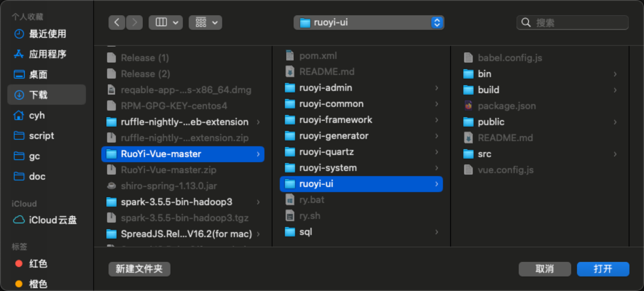Viewport: 644px width, 291px height.
Task: Click the 取消 button
Action: tap(545, 269)
